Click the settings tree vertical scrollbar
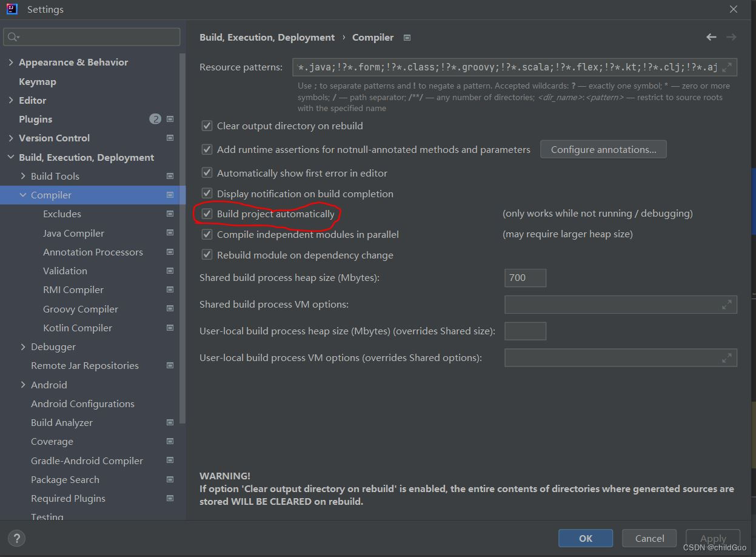 pyautogui.click(x=183, y=240)
